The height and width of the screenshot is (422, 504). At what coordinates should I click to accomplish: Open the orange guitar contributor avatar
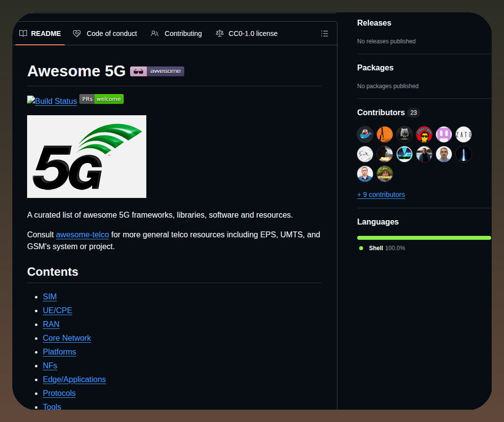(x=384, y=134)
